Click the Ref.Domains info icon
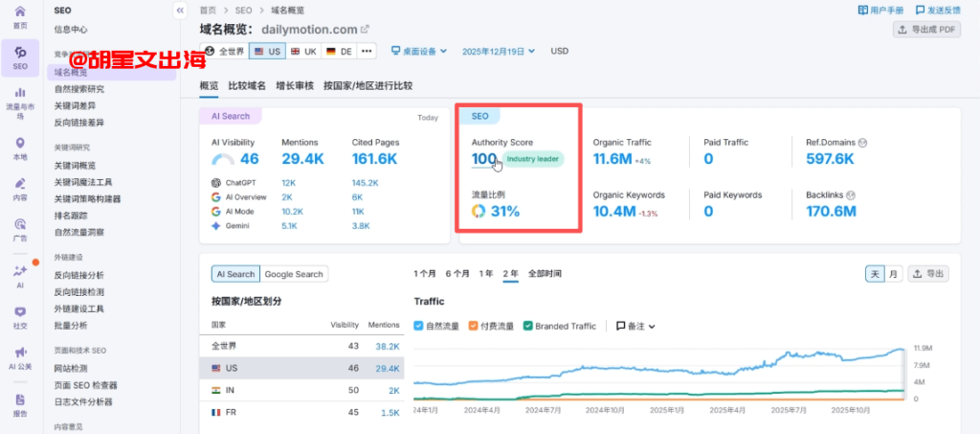The image size is (980, 434). (x=863, y=143)
